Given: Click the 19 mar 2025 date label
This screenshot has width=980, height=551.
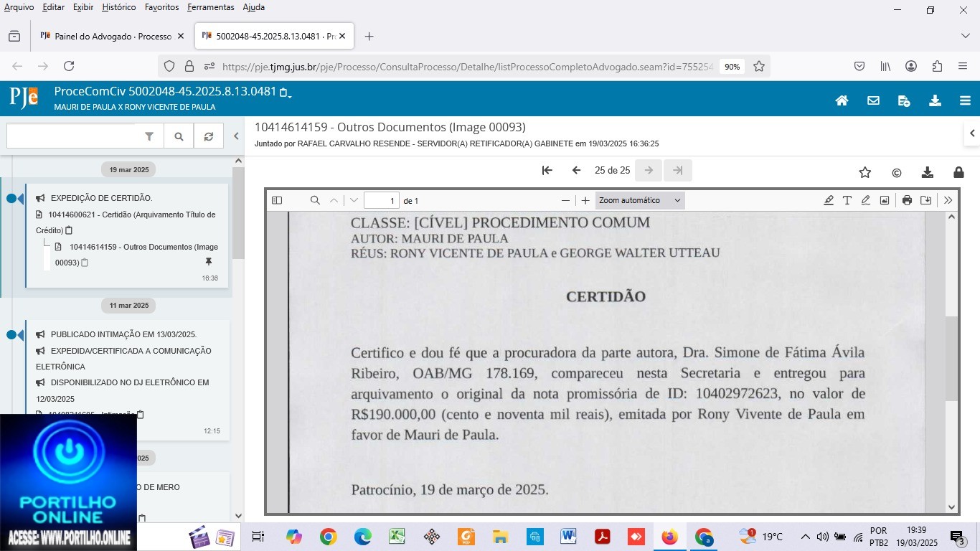Looking at the screenshot, I should pyautogui.click(x=129, y=170).
